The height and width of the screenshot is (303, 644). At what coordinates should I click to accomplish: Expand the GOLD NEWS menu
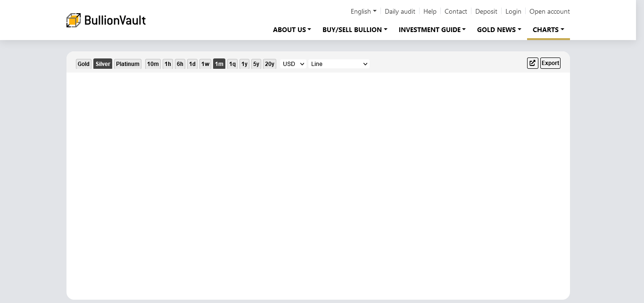(x=499, y=30)
